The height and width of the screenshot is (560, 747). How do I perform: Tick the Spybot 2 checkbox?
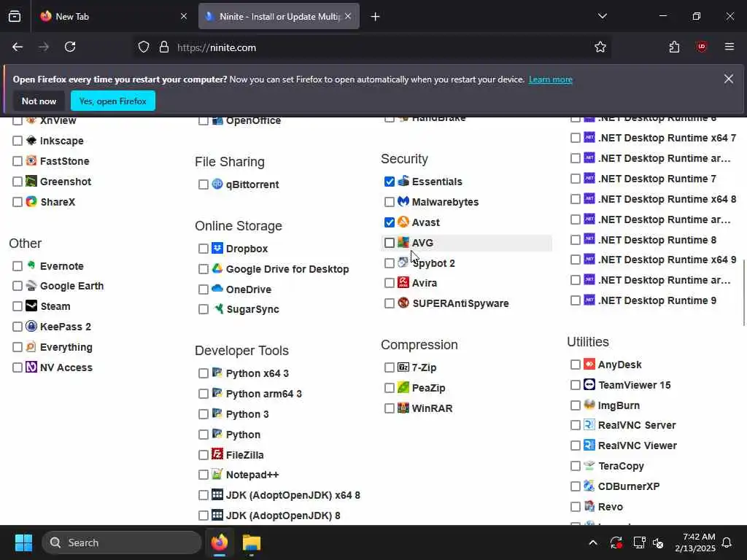coord(390,263)
